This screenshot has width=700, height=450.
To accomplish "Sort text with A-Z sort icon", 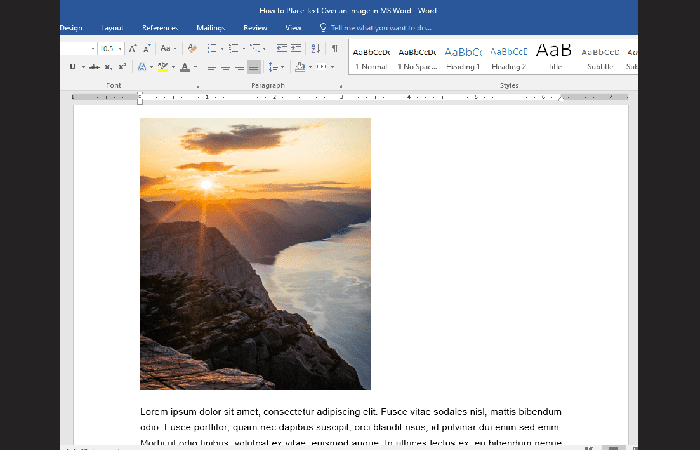I will (x=316, y=48).
